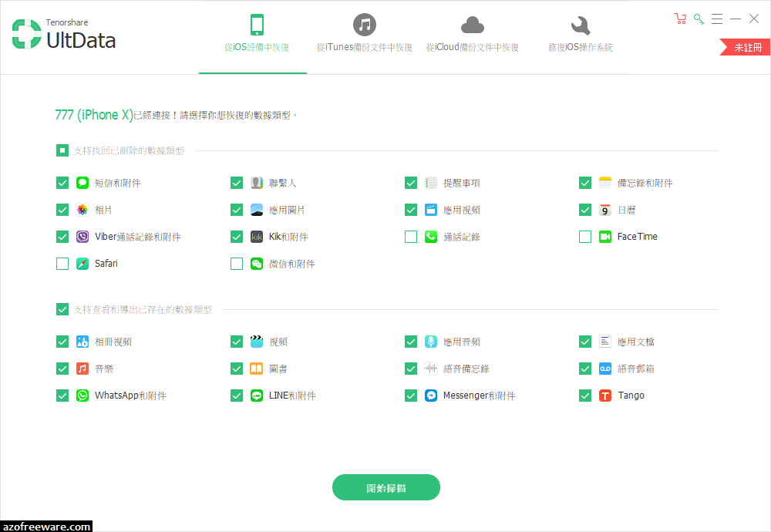
Task: Open the hamburger menu at top right
Action: 717,19
